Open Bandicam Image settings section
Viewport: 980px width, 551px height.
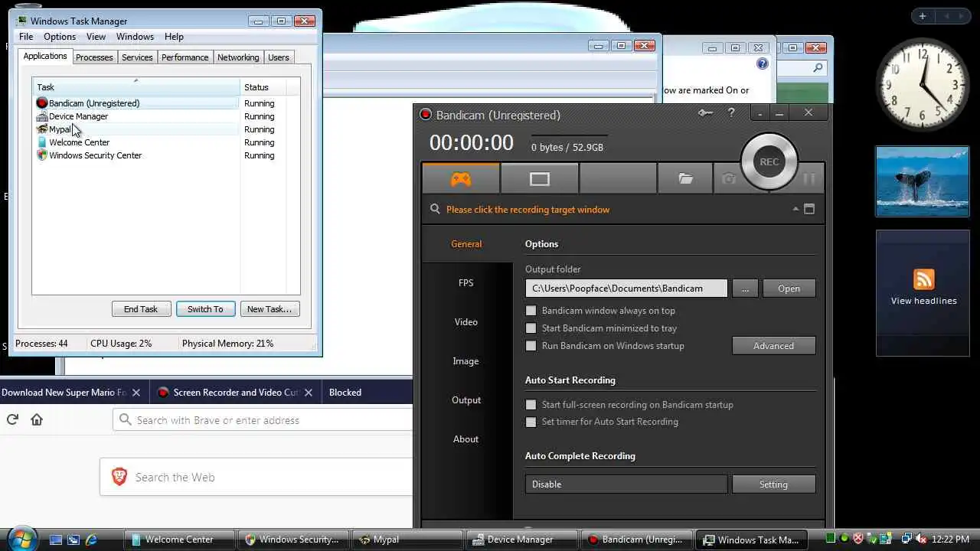point(466,360)
